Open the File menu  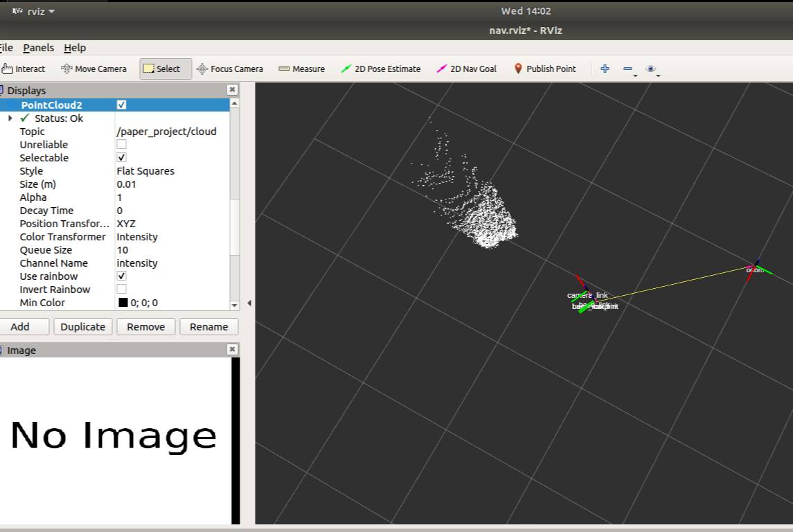(6, 48)
